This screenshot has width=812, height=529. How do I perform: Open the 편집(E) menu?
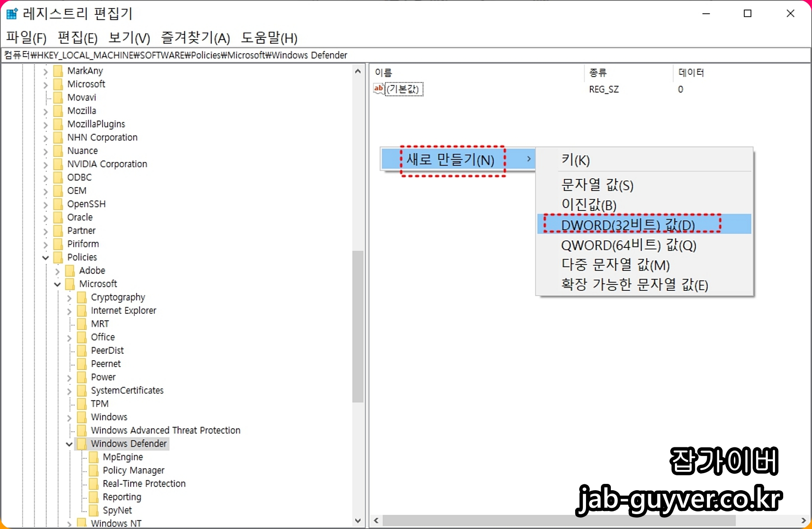(x=78, y=38)
